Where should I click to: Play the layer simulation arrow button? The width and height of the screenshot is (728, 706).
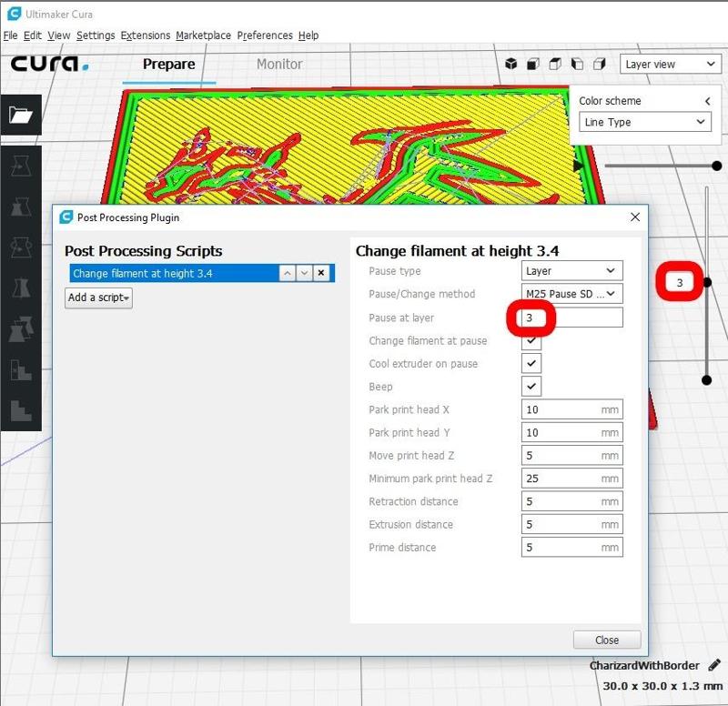578,166
